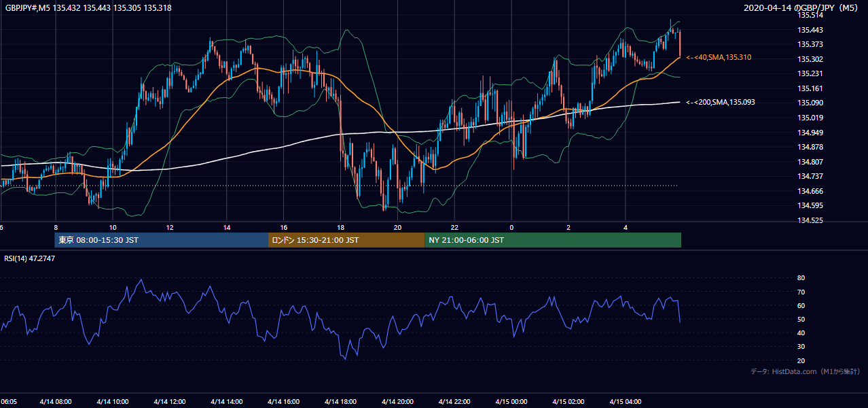The width and height of the screenshot is (868, 408).
Task: Click the 135.302 price axis label
Action: (x=810, y=59)
